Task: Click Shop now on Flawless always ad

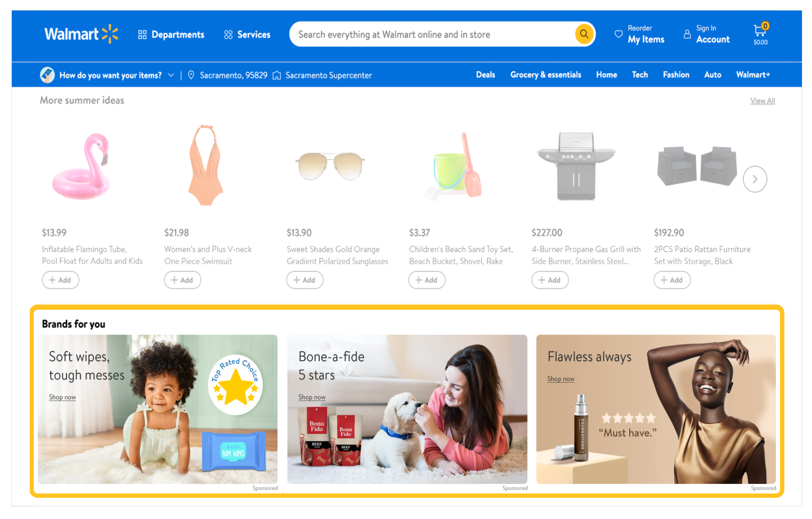Action: (560, 379)
